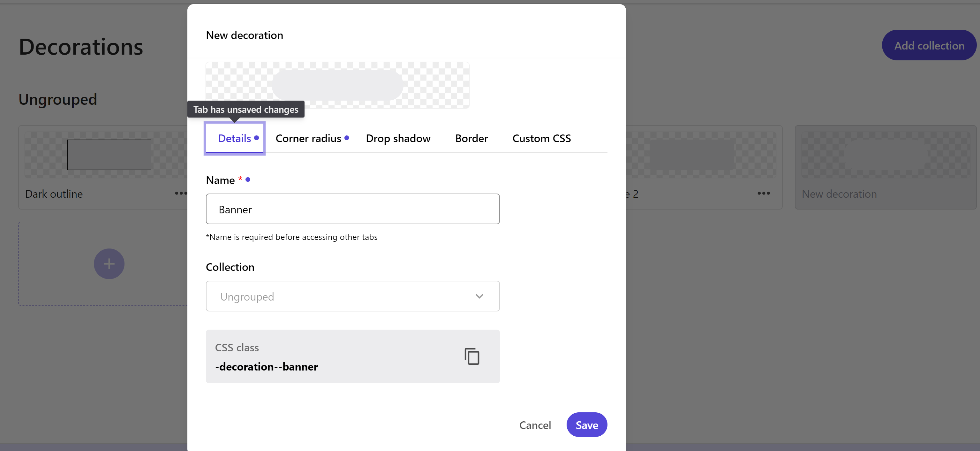Save the new decoration

click(x=587, y=425)
